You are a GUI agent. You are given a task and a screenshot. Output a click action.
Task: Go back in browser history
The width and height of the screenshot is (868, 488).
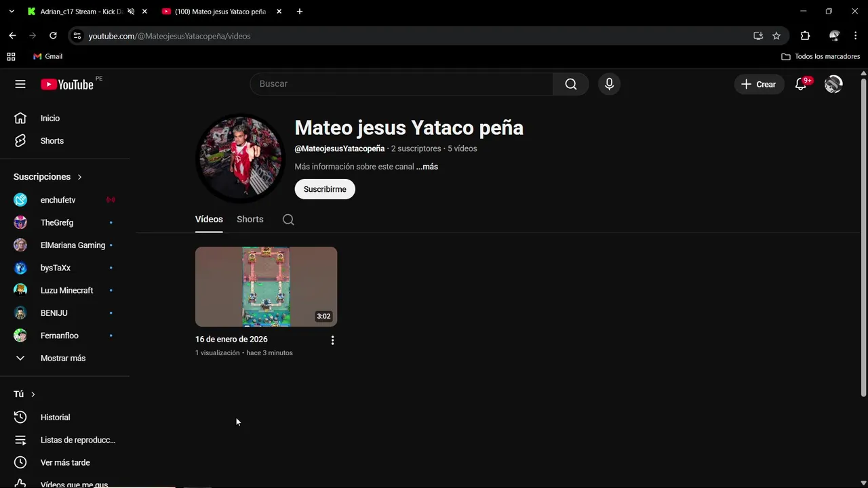pyautogui.click(x=12, y=36)
